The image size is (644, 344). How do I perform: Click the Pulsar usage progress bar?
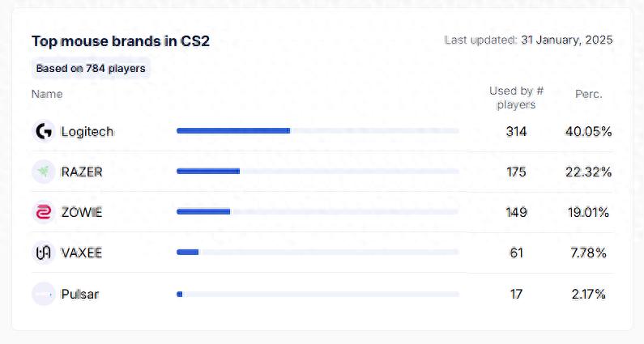318,294
